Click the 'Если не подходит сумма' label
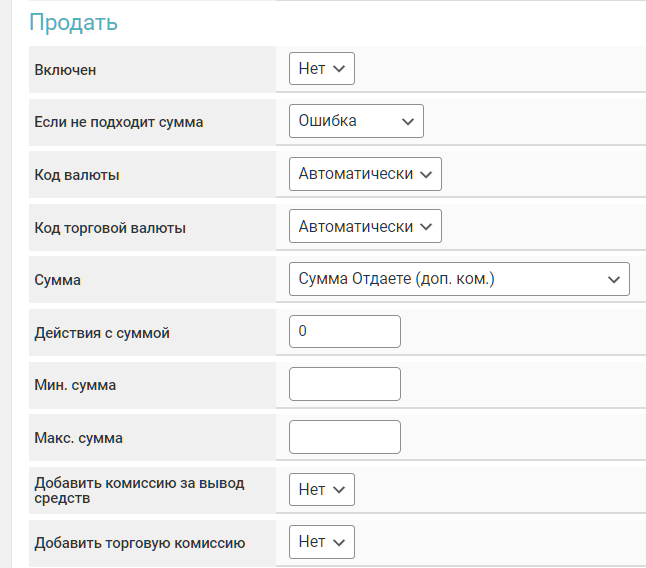 (118, 122)
